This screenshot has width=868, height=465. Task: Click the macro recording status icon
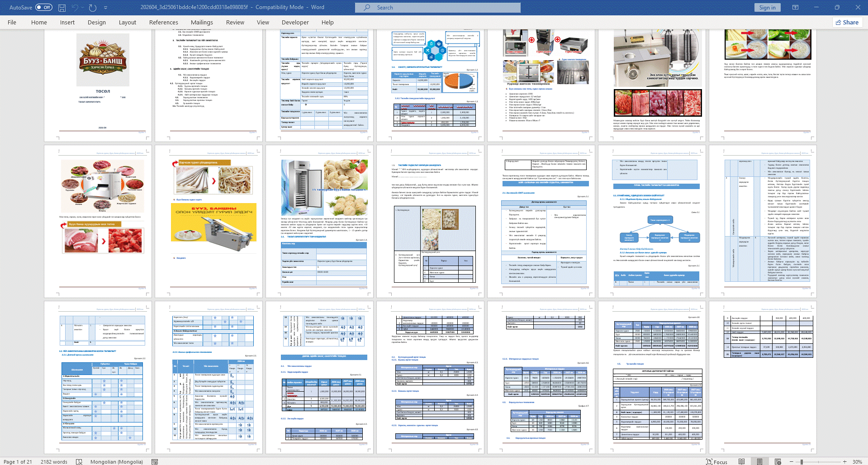click(155, 461)
